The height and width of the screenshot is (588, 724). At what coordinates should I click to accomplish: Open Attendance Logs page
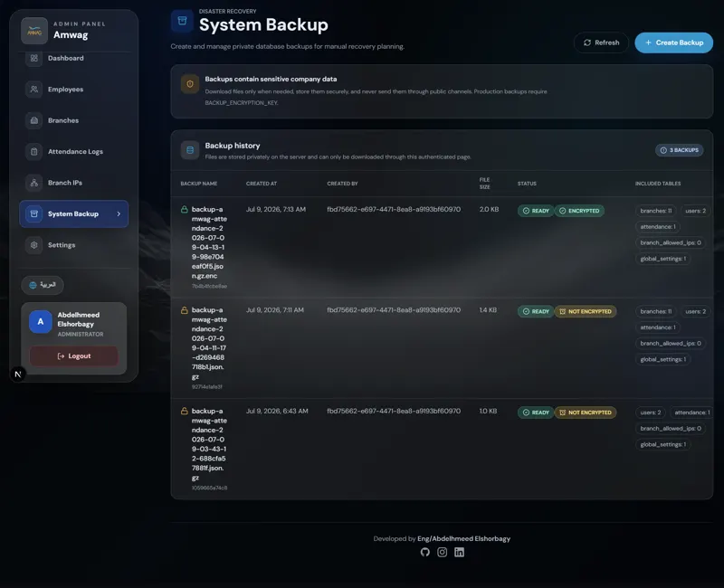74,151
